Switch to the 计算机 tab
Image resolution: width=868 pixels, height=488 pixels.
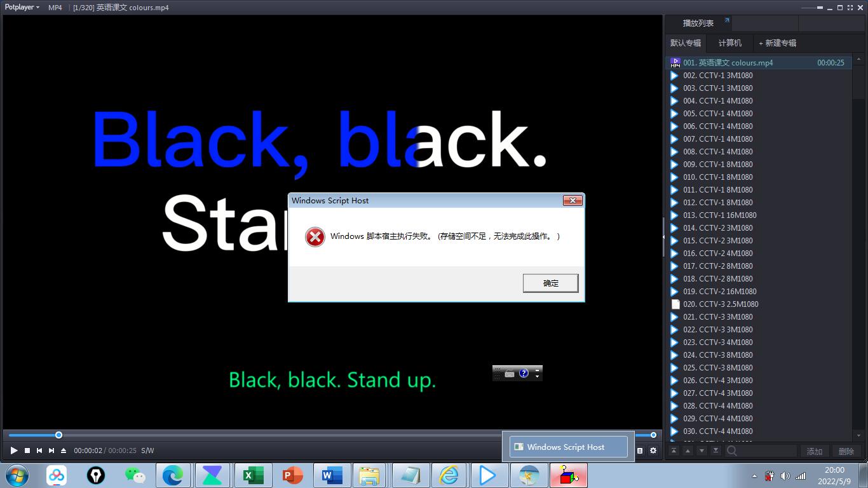point(729,43)
